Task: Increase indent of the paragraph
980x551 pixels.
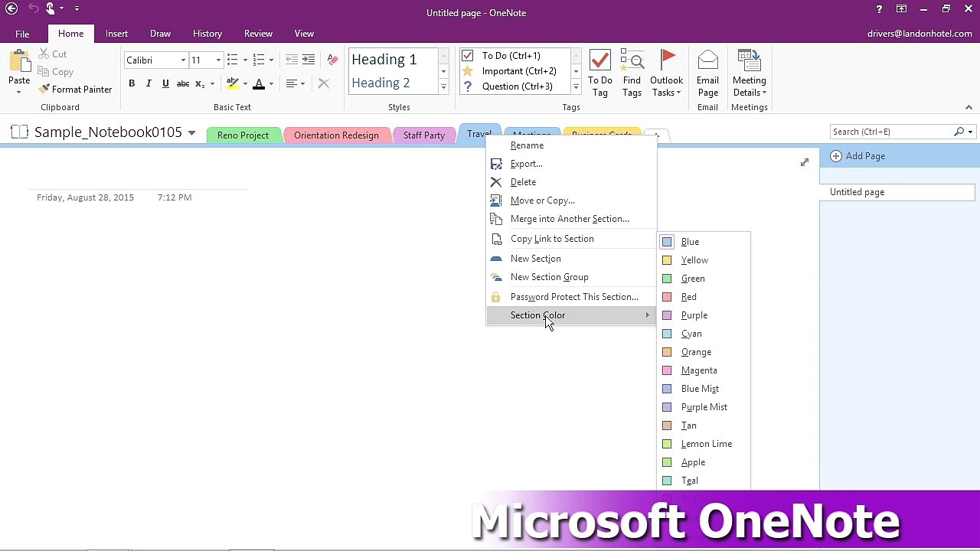Action: click(309, 60)
